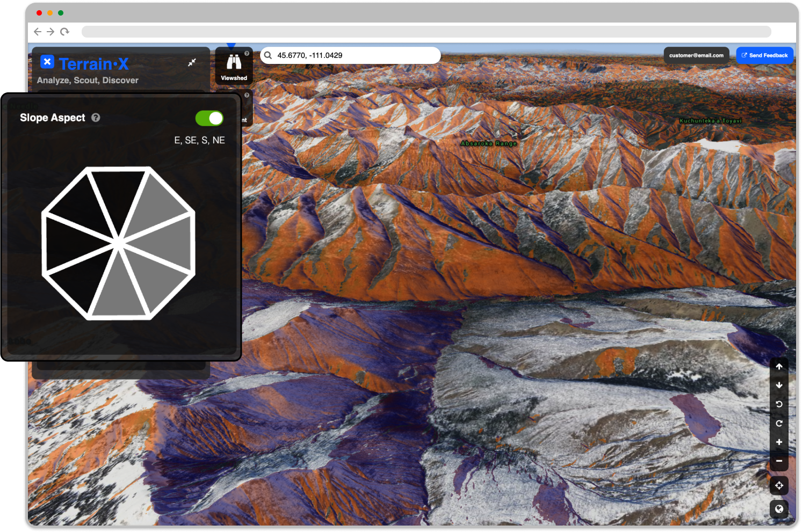This screenshot has height=532, width=802.
Task: Zoom in using the plus icon
Action: pyautogui.click(x=779, y=441)
